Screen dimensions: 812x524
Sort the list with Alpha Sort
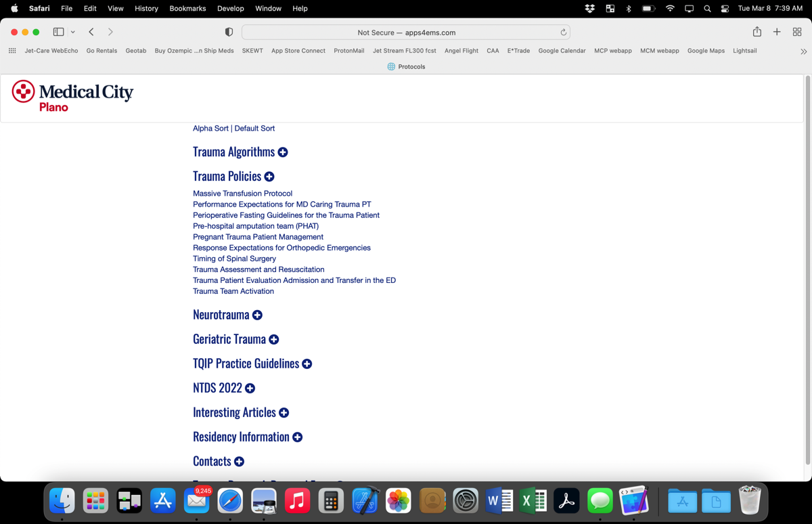pos(210,129)
